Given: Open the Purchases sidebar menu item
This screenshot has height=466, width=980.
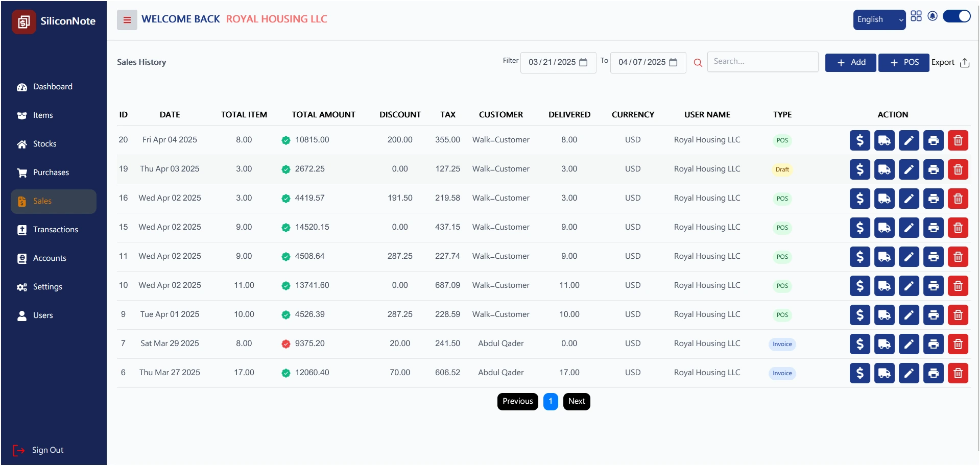Looking at the screenshot, I should click(51, 173).
